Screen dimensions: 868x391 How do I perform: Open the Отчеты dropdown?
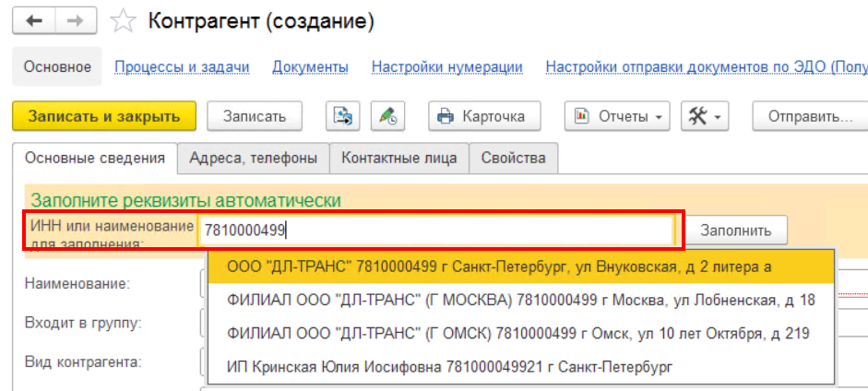(617, 116)
